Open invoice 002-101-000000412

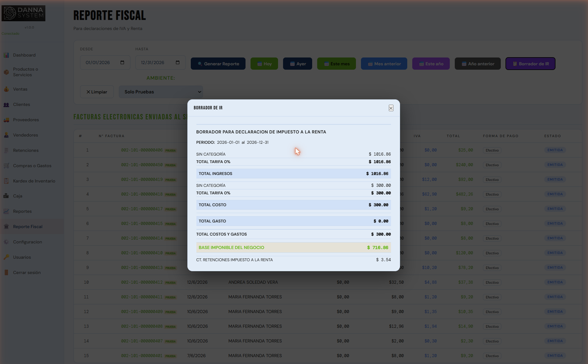142,282
